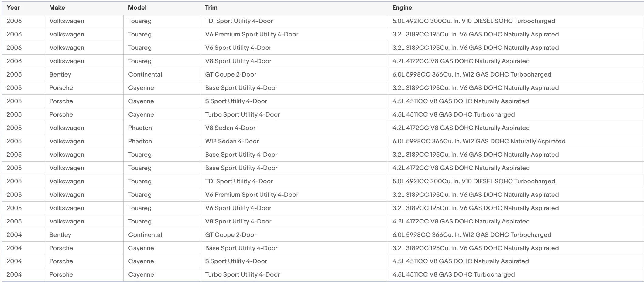This screenshot has width=644, height=283.
Task: Click 'V6 Sport Utility 4-Door' in the 2006 row
Action: 238,48
